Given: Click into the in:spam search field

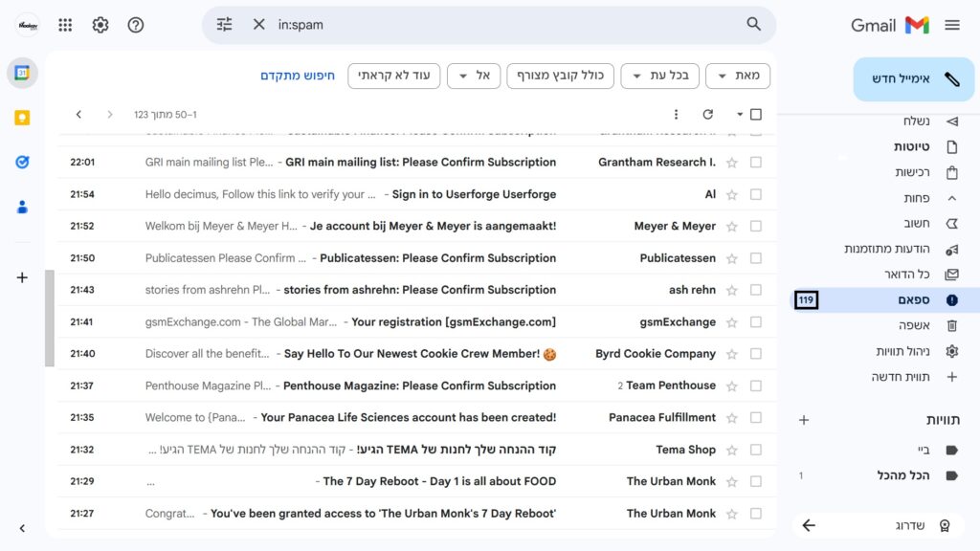Looking at the screenshot, I should pyautogui.click(x=506, y=24).
